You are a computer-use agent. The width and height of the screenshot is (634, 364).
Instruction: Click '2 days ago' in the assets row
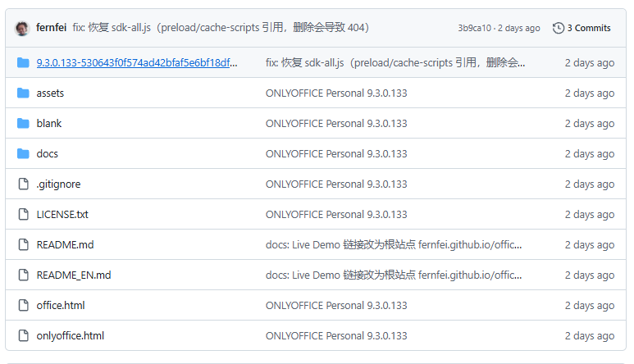(x=590, y=93)
